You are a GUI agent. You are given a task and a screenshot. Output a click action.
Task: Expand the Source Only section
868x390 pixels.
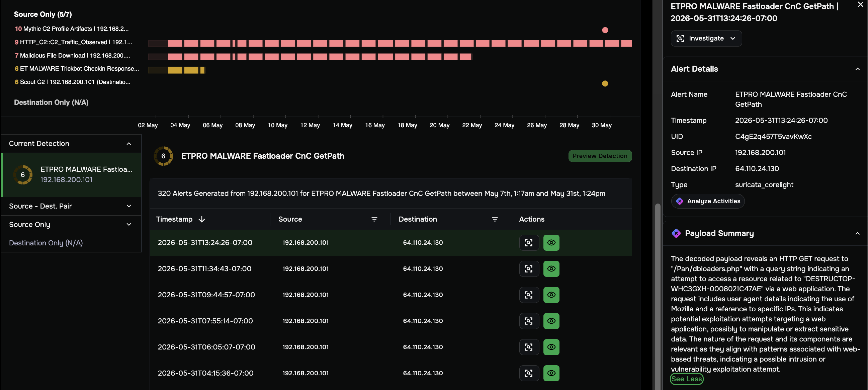[x=71, y=225]
